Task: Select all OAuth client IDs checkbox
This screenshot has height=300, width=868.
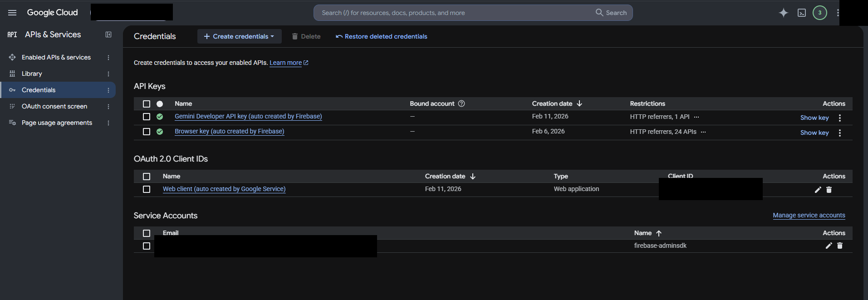Action: tap(147, 177)
